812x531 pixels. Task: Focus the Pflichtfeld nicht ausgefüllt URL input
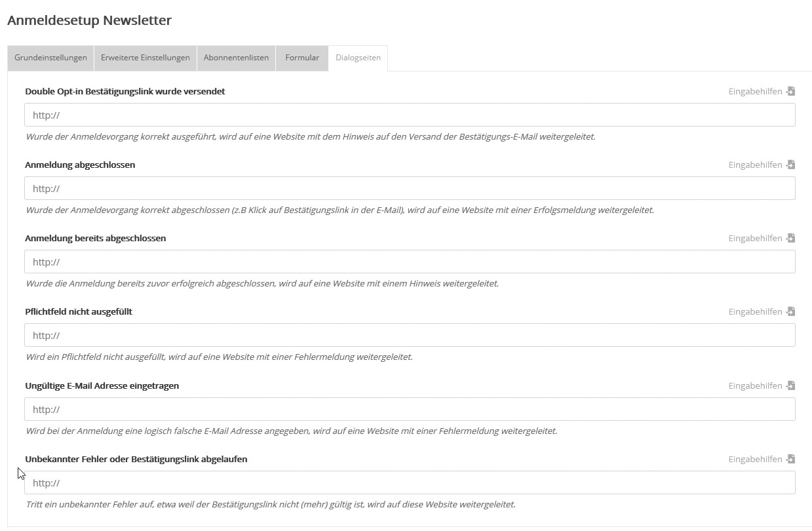click(x=410, y=335)
